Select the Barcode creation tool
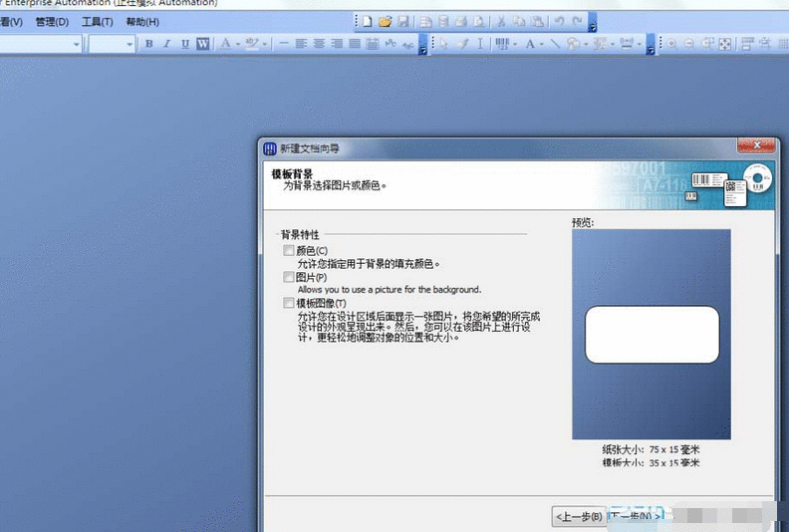 (x=502, y=44)
